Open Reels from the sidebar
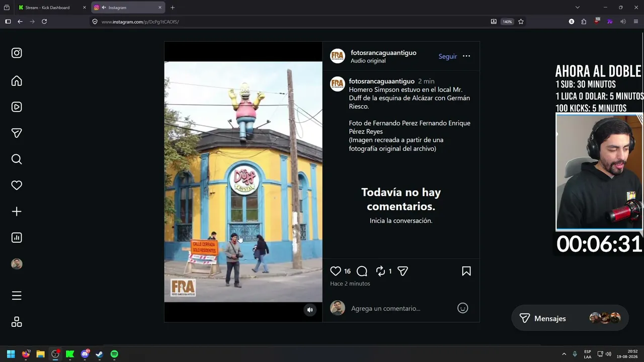 [17, 107]
